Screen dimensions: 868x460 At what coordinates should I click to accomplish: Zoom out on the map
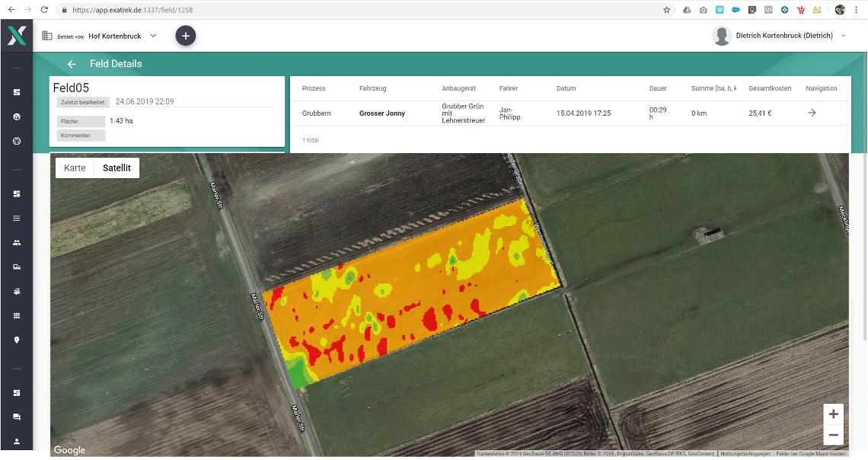[x=833, y=435]
